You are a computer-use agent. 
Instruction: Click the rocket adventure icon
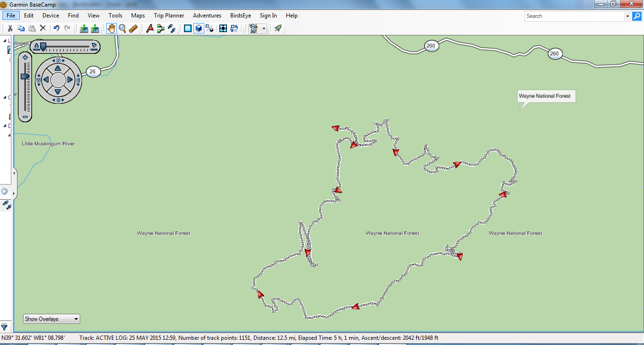[278, 28]
